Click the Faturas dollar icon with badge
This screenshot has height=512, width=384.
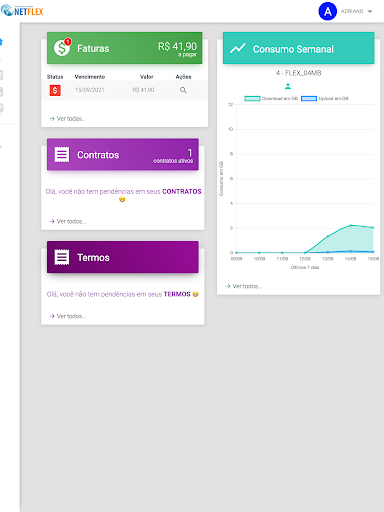pos(62,47)
